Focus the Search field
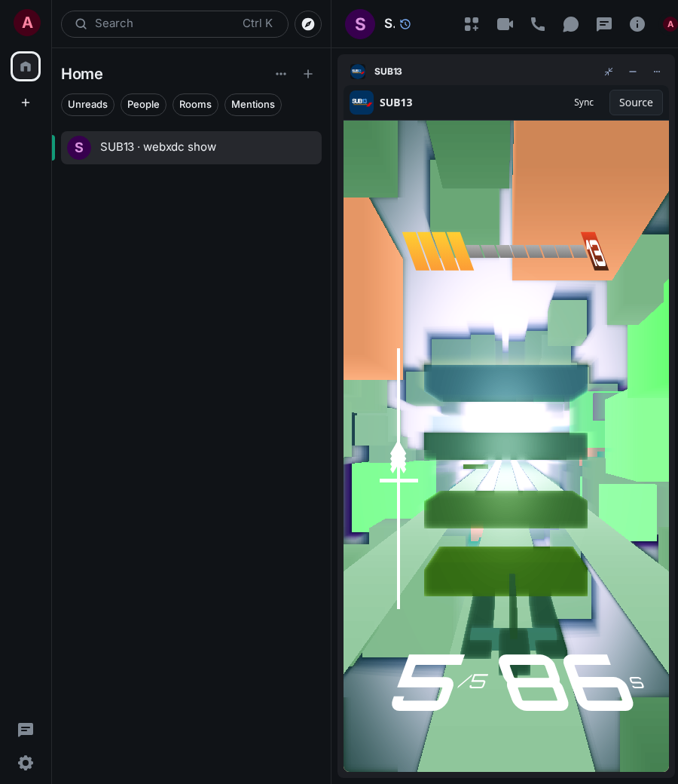The width and height of the screenshot is (678, 784). [174, 24]
